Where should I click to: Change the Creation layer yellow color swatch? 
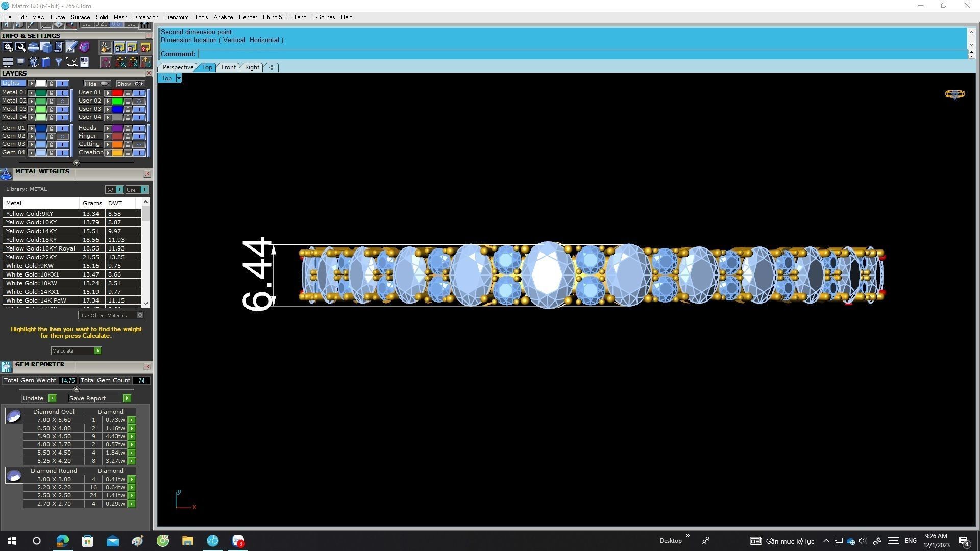[x=117, y=153]
